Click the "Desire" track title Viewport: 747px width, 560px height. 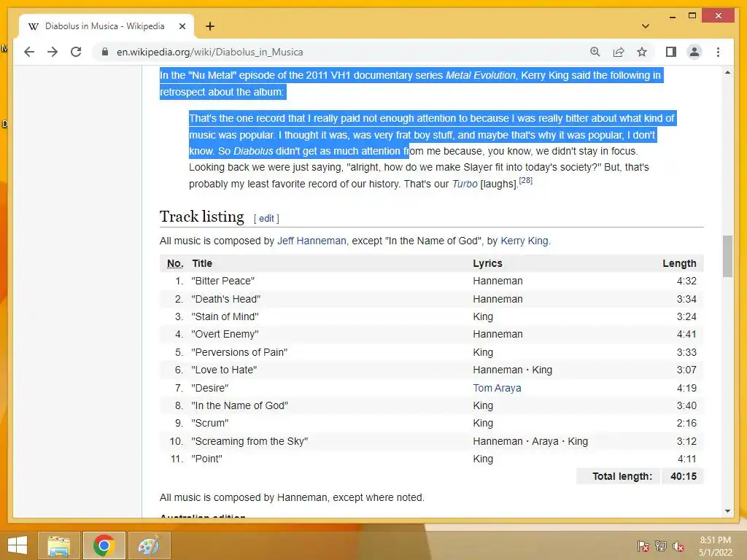209,388
